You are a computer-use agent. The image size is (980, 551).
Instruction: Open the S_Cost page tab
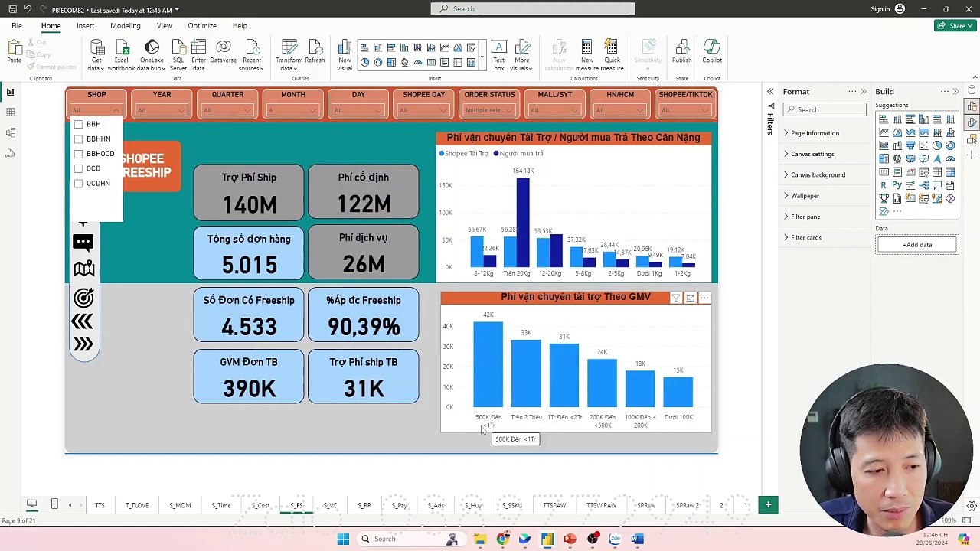point(260,505)
